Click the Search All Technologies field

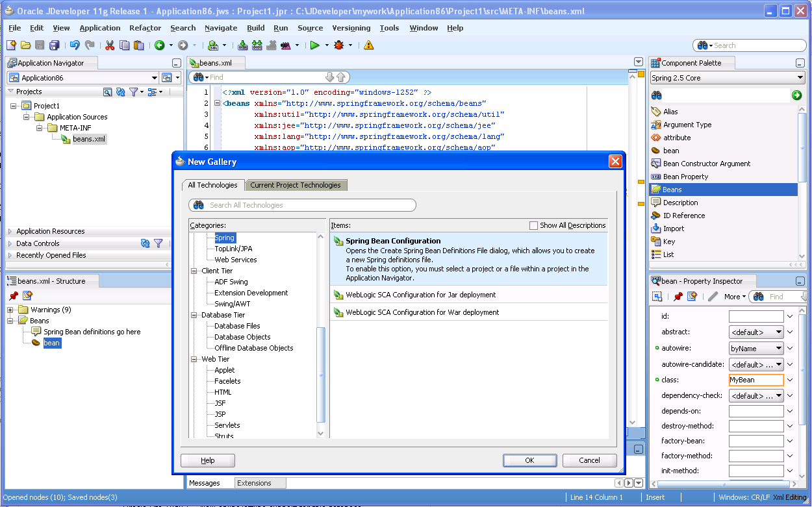point(302,205)
